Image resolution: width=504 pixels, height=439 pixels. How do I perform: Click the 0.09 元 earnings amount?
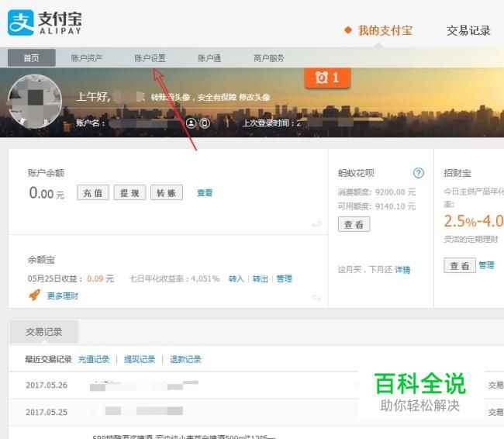click(x=100, y=278)
